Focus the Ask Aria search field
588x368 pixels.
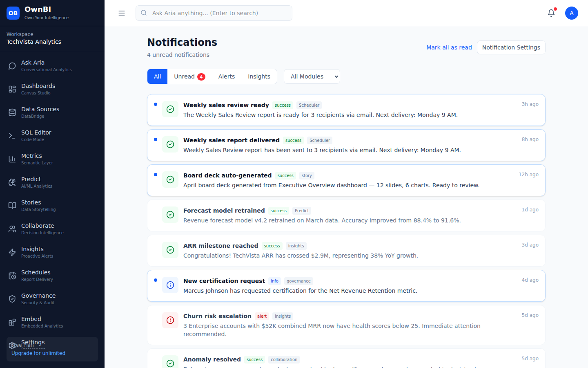(214, 13)
